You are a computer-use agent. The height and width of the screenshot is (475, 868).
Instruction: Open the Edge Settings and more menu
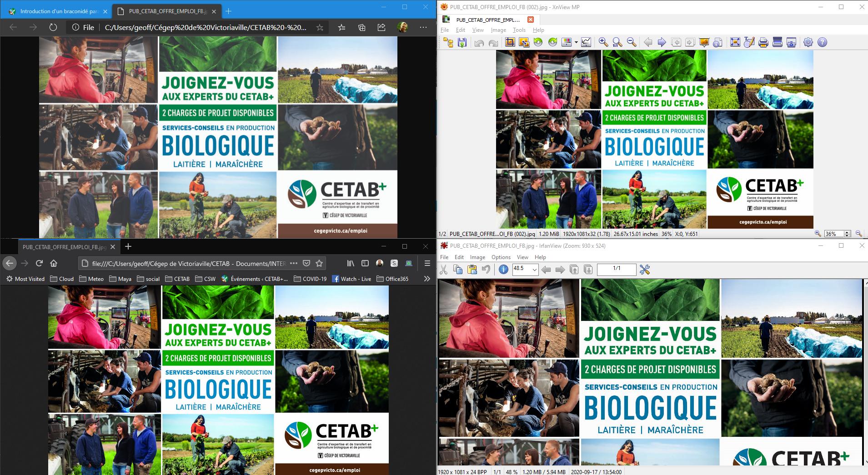tap(423, 27)
